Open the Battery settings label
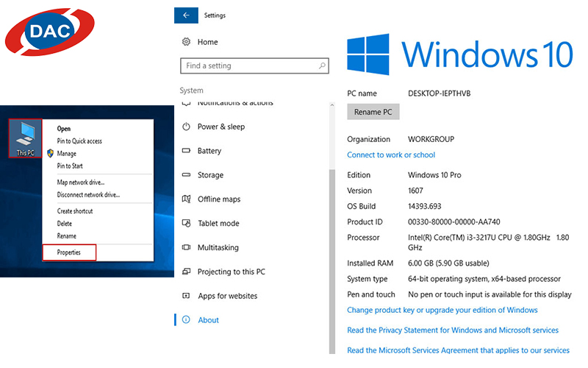 click(x=209, y=151)
